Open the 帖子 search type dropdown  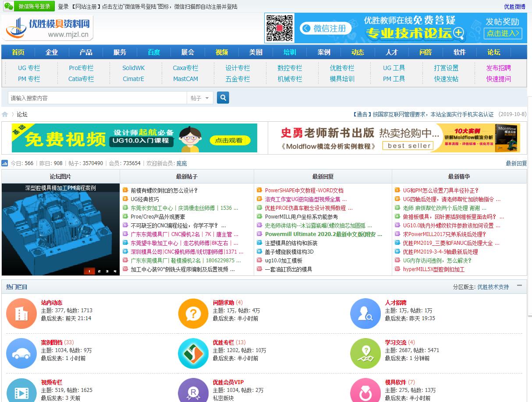click(200, 98)
